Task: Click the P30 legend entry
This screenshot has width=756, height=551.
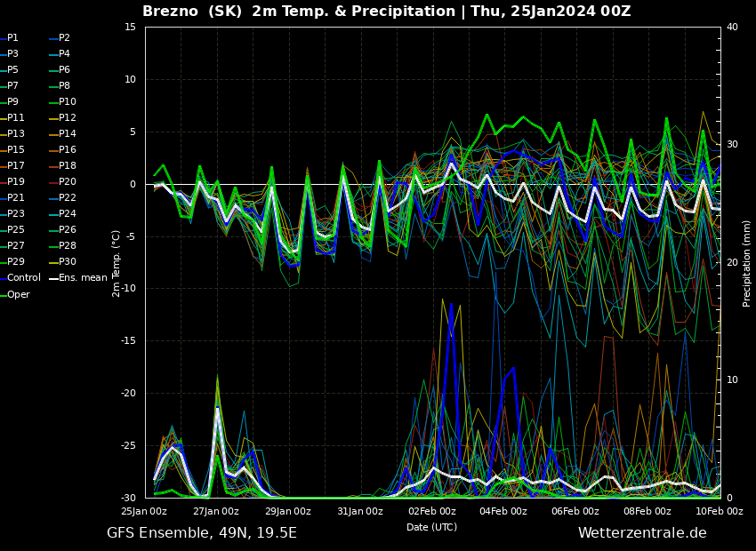Action: tap(68, 262)
